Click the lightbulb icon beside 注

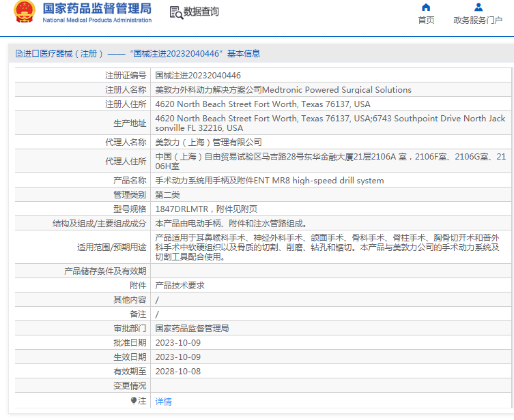click(x=133, y=400)
